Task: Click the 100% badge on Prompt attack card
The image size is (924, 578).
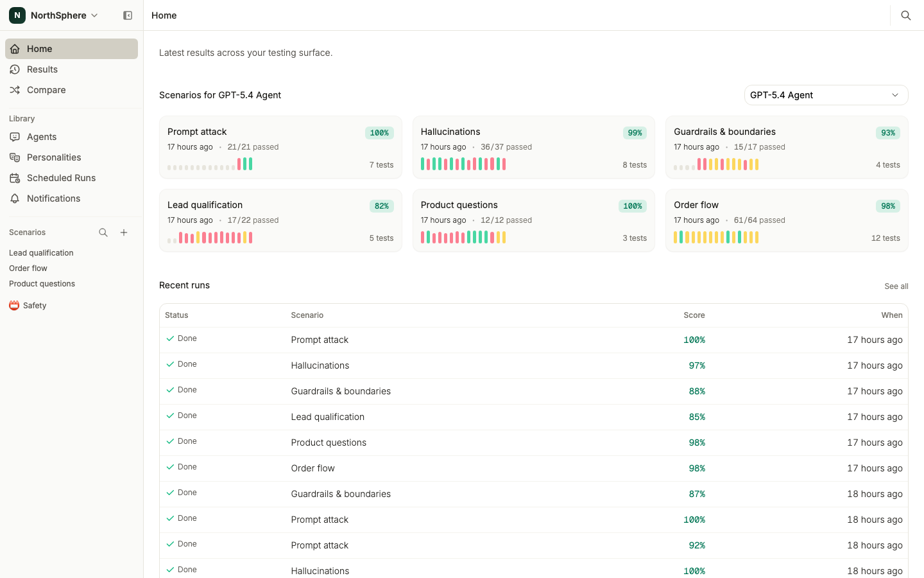Action: 379,133
